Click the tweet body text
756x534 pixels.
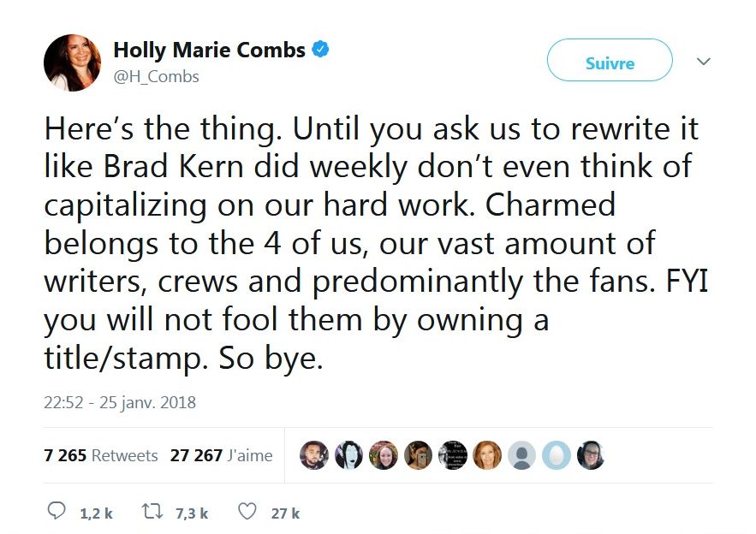point(368,243)
